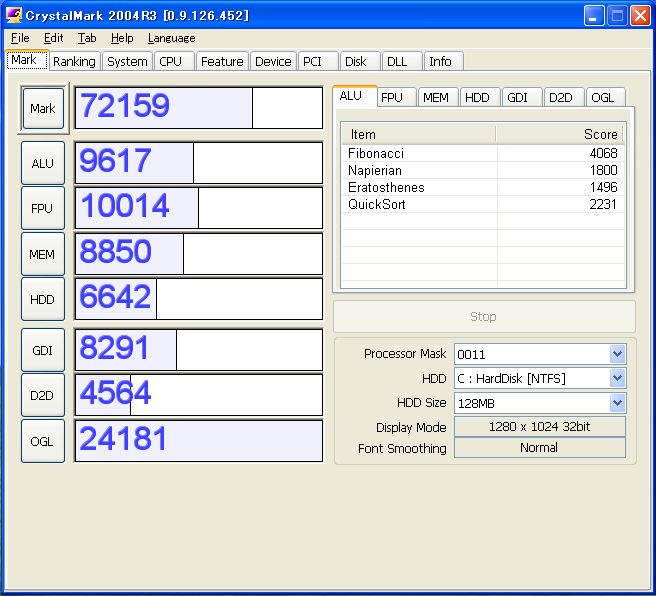Click the total Mark score bar 72159
The height and width of the screenshot is (596, 656).
(x=199, y=108)
